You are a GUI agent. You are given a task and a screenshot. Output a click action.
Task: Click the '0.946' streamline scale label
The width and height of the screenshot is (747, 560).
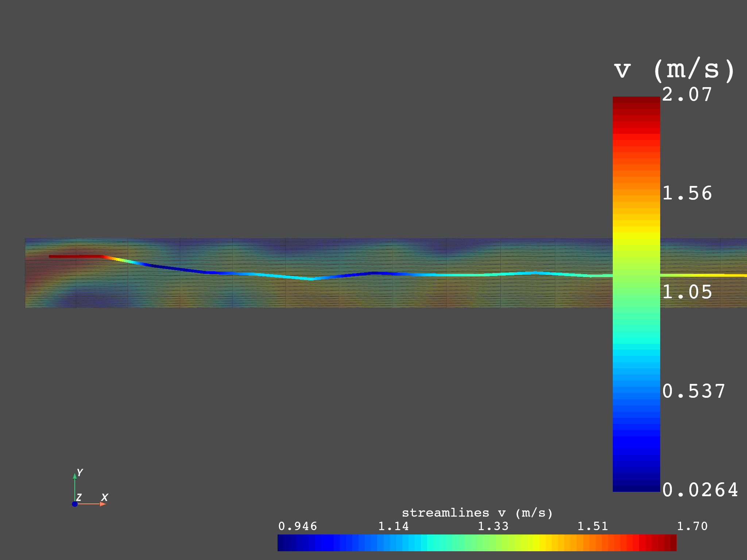298,526
